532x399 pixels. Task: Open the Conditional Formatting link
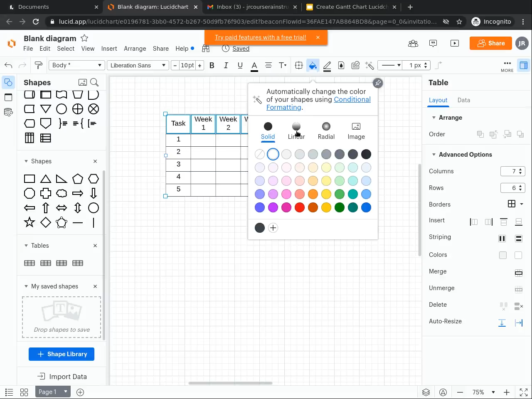point(352,100)
